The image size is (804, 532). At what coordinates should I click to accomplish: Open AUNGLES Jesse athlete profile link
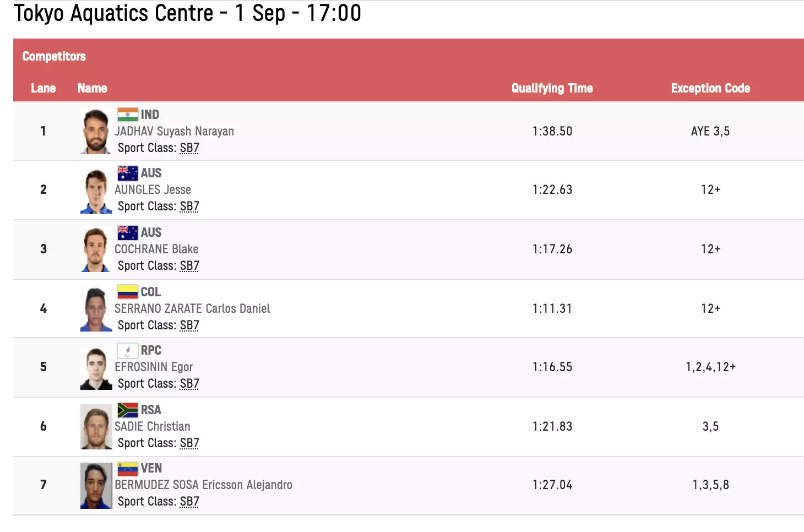click(x=153, y=190)
